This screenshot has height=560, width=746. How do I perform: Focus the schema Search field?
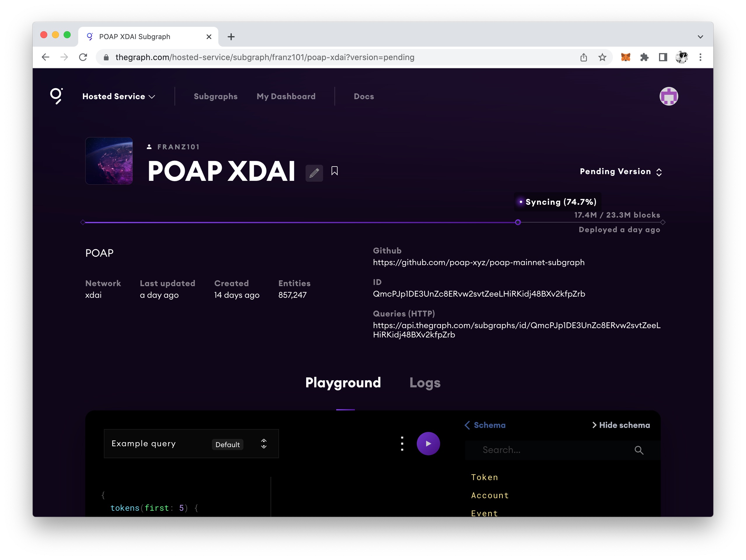point(562,450)
